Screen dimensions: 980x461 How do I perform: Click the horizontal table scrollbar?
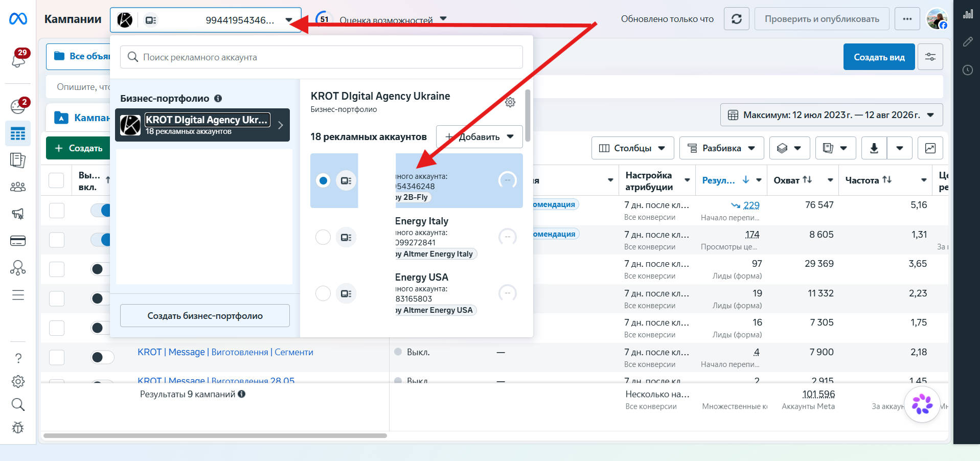tap(215, 436)
